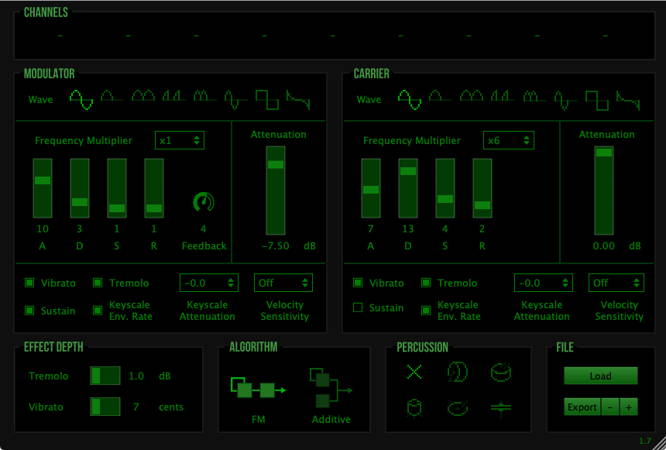Open the Modulator Frequency Multiplier dropdown
Image resolution: width=666 pixels, height=450 pixels.
click(x=180, y=141)
